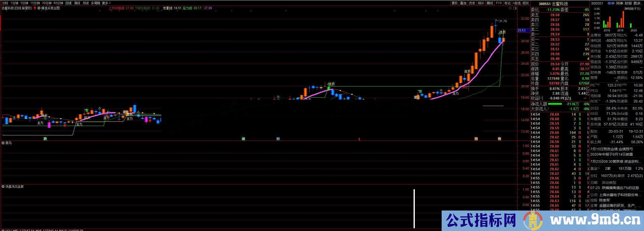Click the 复权 toolbar button

(455, 3)
